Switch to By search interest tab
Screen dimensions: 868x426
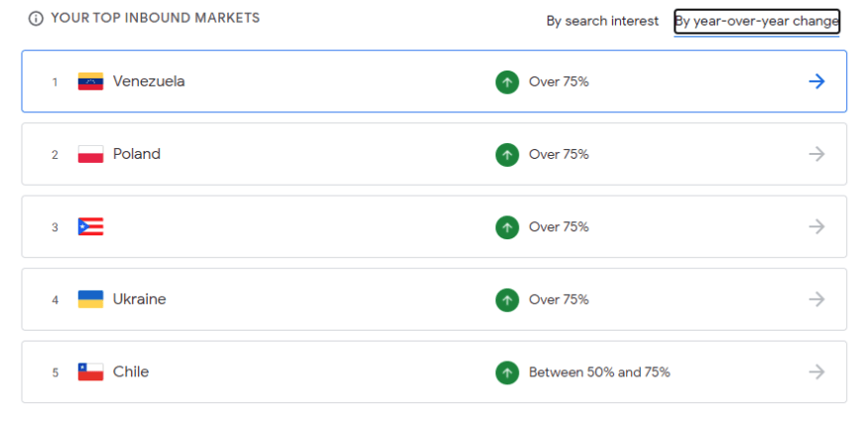[x=603, y=21]
